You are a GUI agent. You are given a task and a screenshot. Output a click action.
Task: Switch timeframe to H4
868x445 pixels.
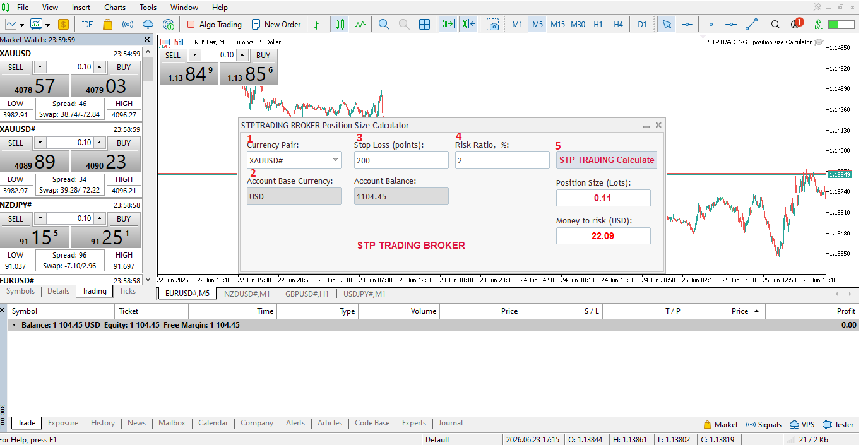[618, 25]
